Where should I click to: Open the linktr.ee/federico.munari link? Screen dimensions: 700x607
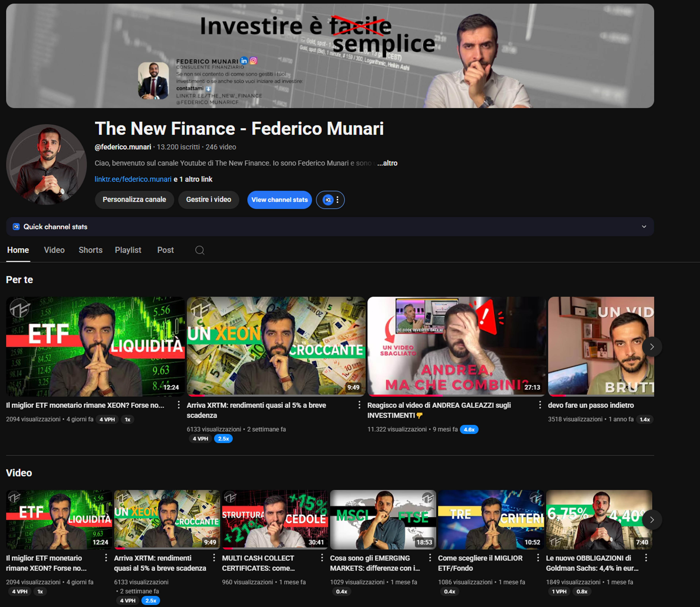click(x=133, y=179)
